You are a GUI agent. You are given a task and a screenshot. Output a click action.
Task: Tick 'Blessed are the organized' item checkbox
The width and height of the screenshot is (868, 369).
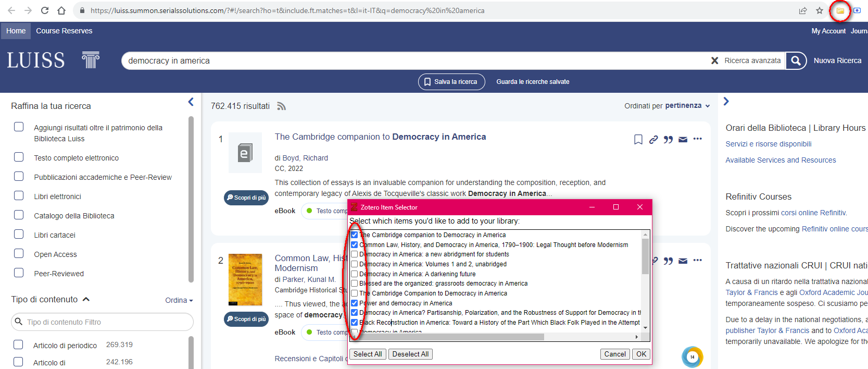pos(354,284)
